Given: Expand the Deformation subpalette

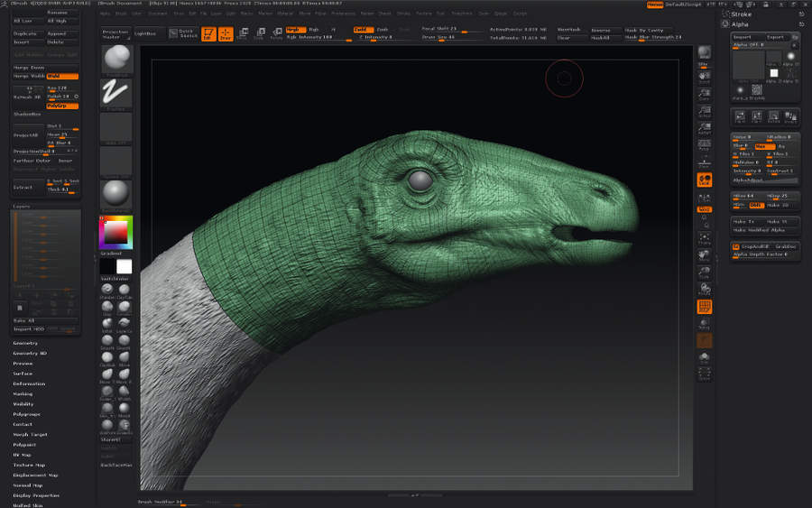Looking at the screenshot, I should click(29, 383).
